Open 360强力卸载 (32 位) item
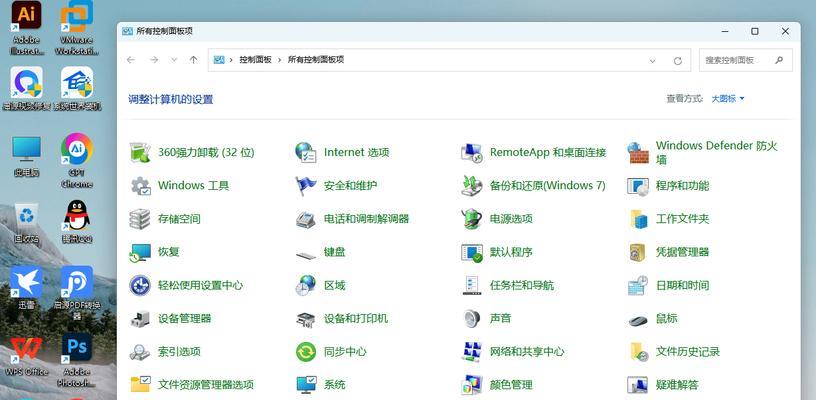The image size is (816, 400). (x=205, y=153)
